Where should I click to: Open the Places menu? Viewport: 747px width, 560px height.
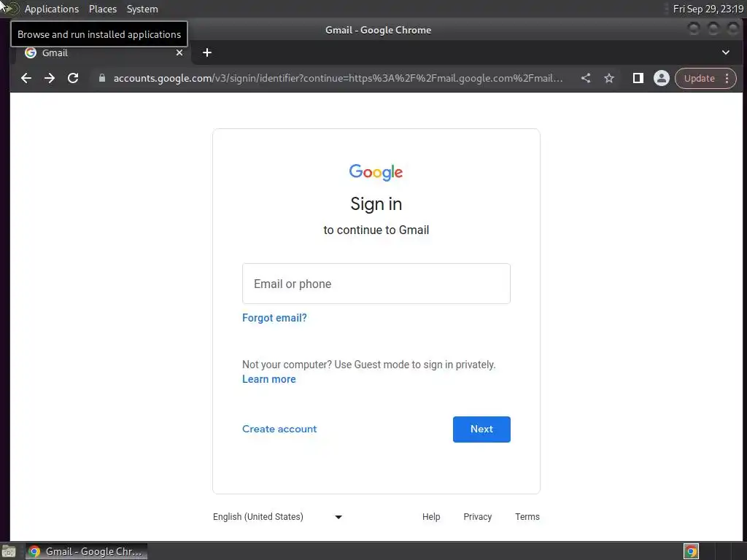102,9
